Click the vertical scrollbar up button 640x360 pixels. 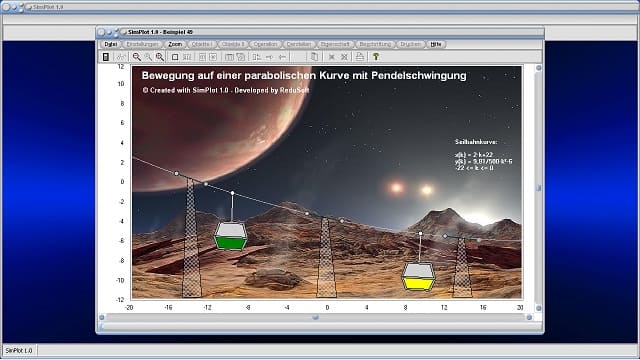point(538,68)
